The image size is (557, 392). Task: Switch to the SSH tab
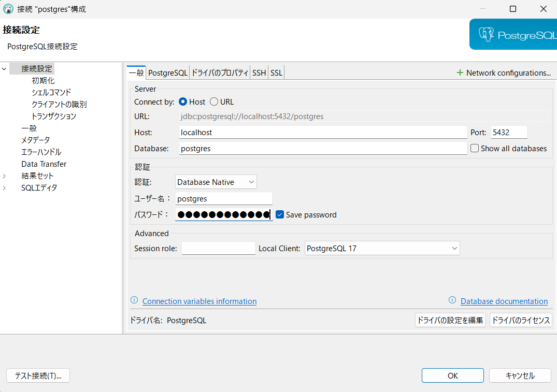click(x=259, y=73)
